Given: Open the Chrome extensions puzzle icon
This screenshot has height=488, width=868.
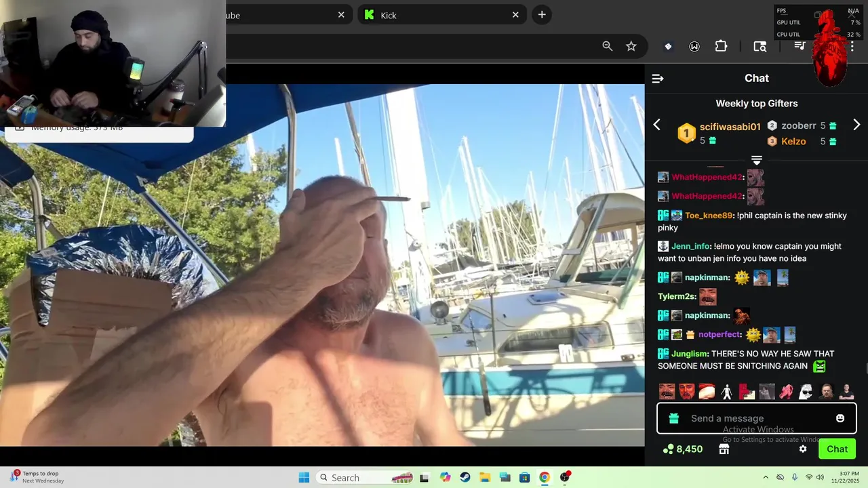Looking at the screenshot, I should pos(721,46).
